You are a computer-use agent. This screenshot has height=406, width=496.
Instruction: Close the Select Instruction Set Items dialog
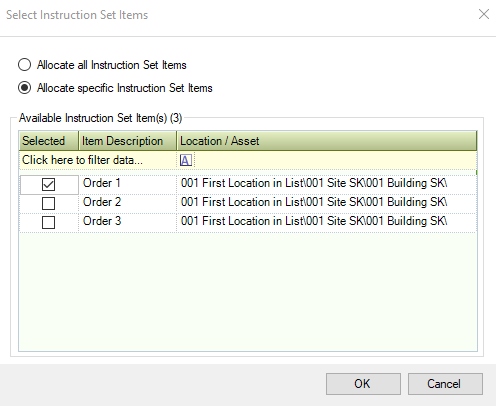point(484,14)
